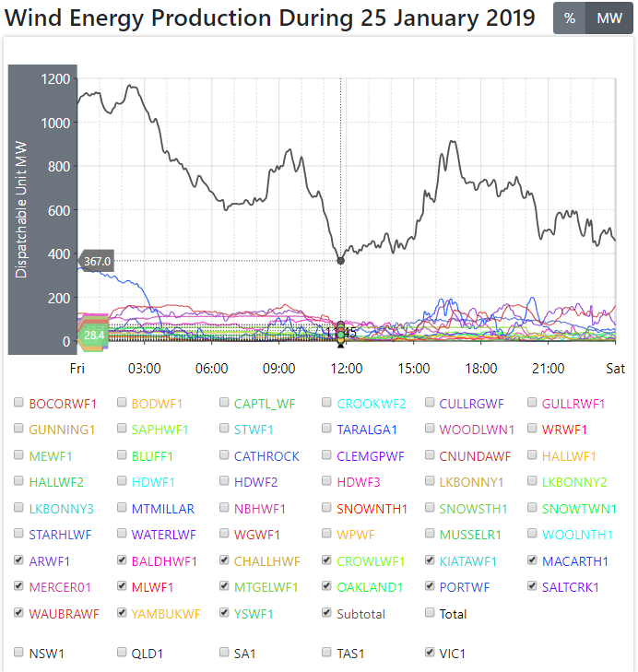
Task: Click the 367.0 value marker on the y-axis
Action: pyautogui.click(x=96, y=262)
